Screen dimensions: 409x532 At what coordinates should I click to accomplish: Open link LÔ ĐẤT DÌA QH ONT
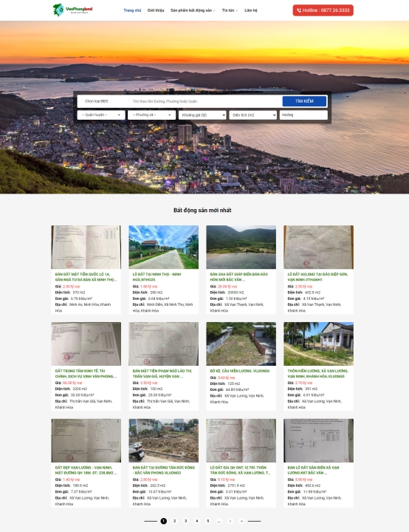(240, 470)
